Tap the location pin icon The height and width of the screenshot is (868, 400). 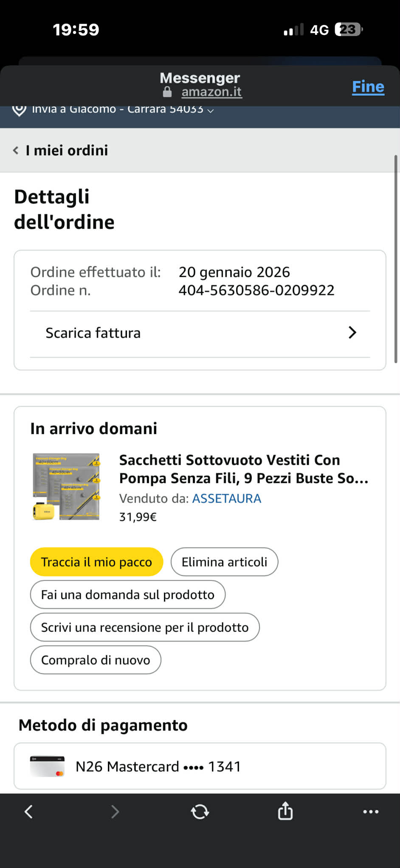pos(19,110)
